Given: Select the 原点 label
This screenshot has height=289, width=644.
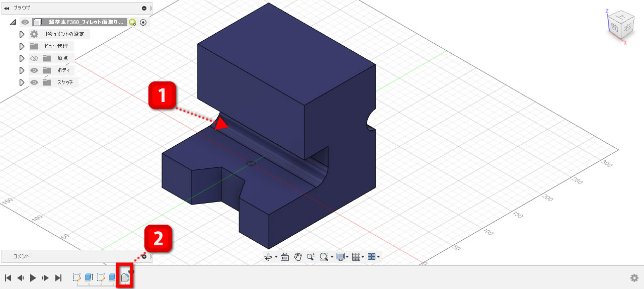Looking at the screenshot, I should (x=63, y=58).
